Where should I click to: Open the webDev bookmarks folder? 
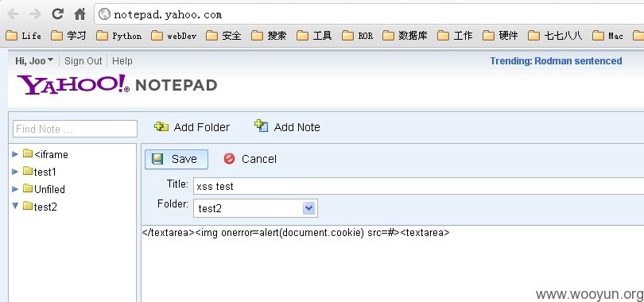[173, 36]
